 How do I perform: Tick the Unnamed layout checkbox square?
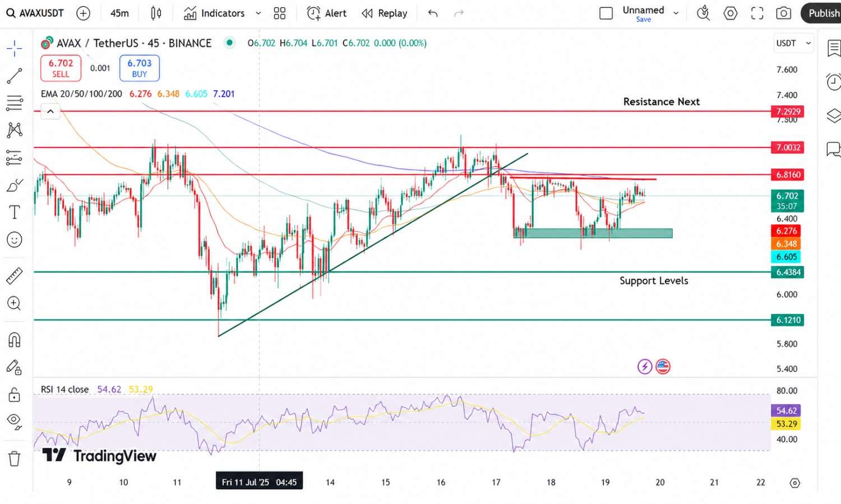(606, 13)
